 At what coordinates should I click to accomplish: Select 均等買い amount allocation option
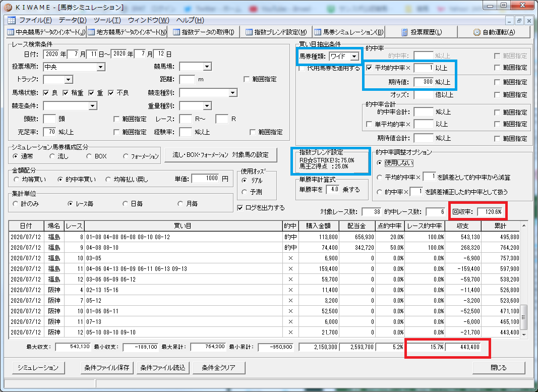pos(16,179)
